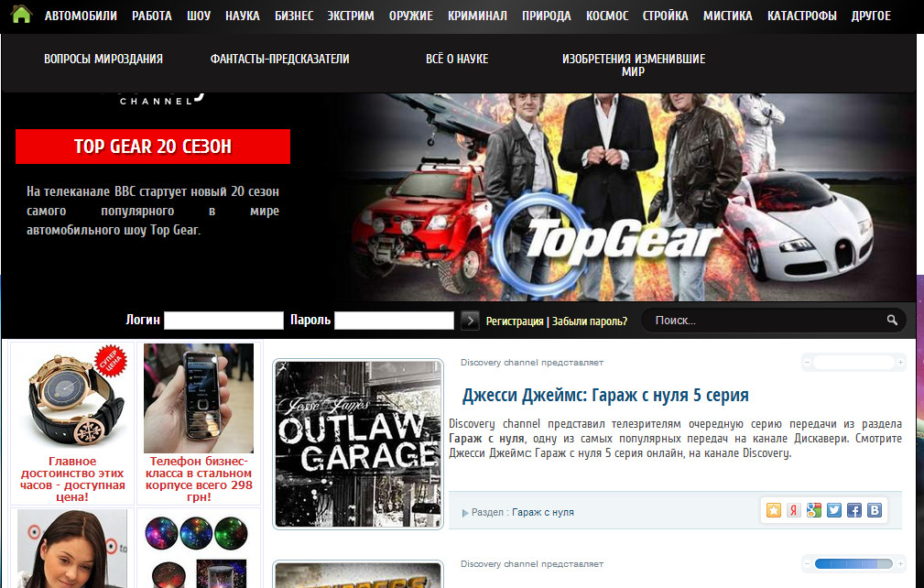924x588 pixels.
Task: Select ВСЁ О НАУКЕ submenu item
Action: [x=457, y=59]
